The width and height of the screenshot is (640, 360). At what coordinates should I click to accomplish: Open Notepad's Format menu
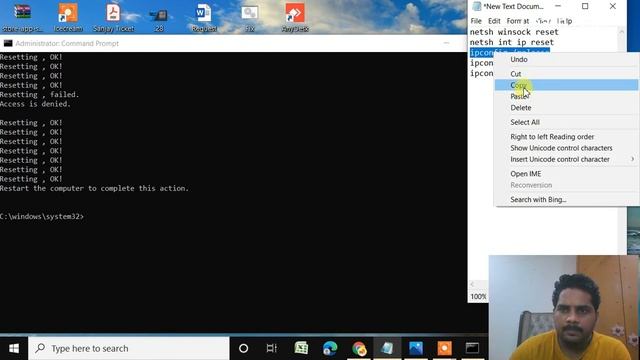tap(518, 21)
